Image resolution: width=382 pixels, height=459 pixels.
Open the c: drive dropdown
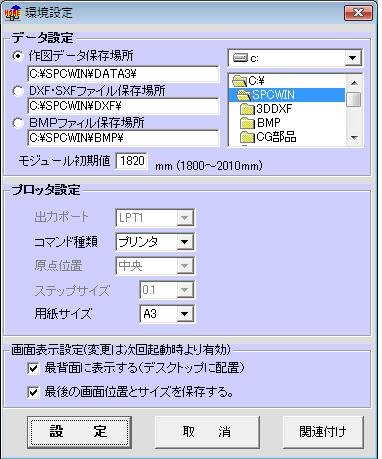pyautogui.click(x=353, y=58)
